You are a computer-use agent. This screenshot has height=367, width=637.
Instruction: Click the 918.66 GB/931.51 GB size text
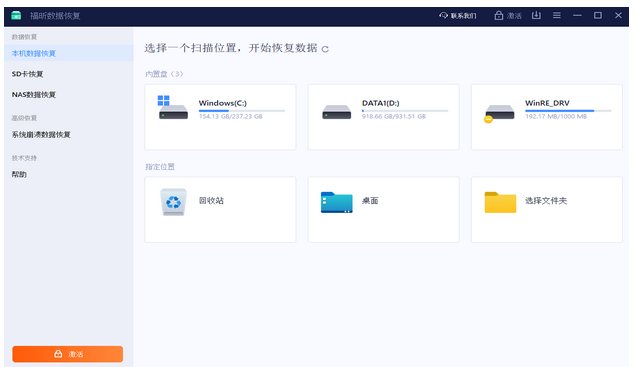[394, 117]
